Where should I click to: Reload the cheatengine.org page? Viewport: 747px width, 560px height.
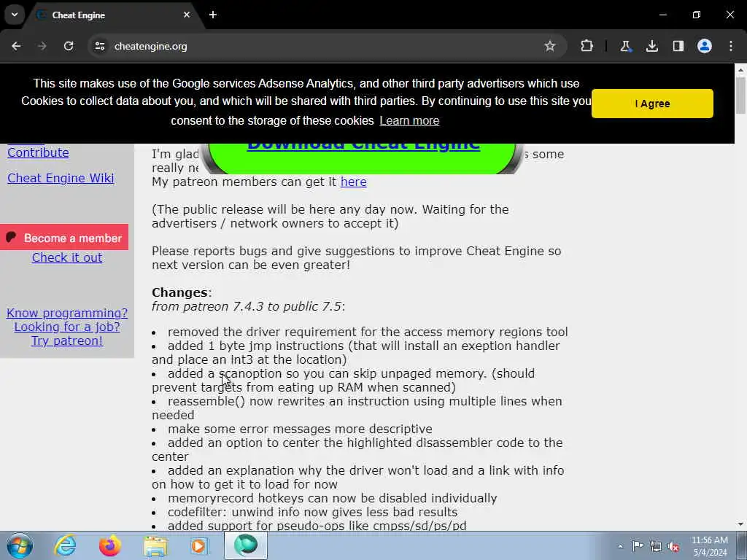click(69, 46)
